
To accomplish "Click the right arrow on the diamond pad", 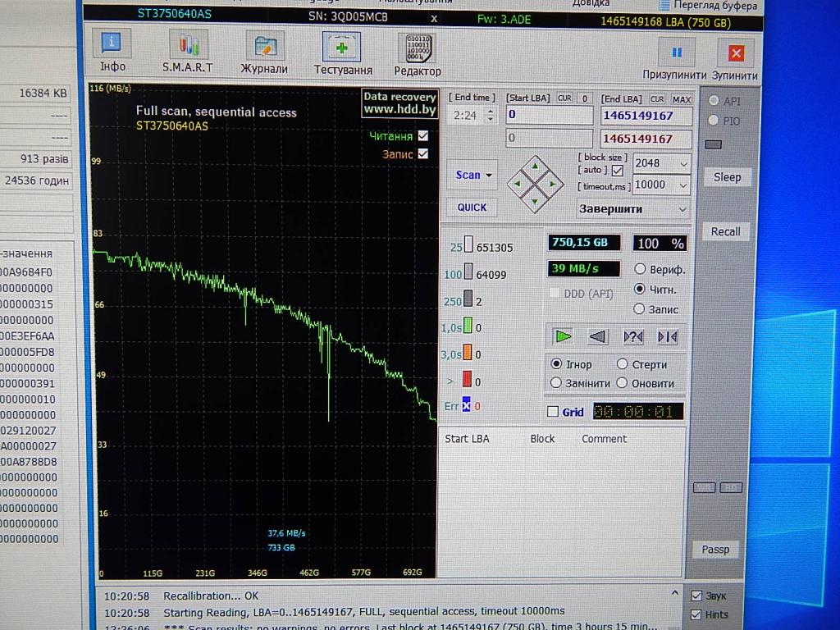I will [552, 184].
